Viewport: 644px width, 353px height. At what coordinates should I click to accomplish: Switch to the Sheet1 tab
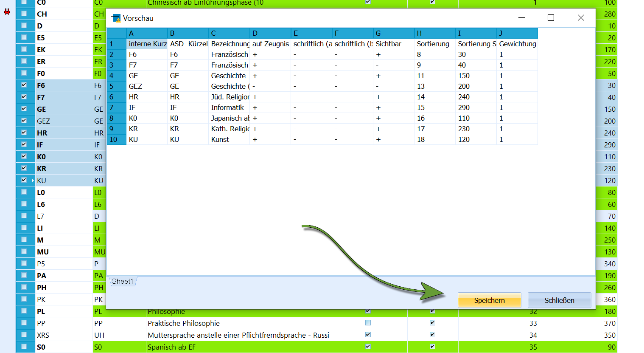click(123, 281)
